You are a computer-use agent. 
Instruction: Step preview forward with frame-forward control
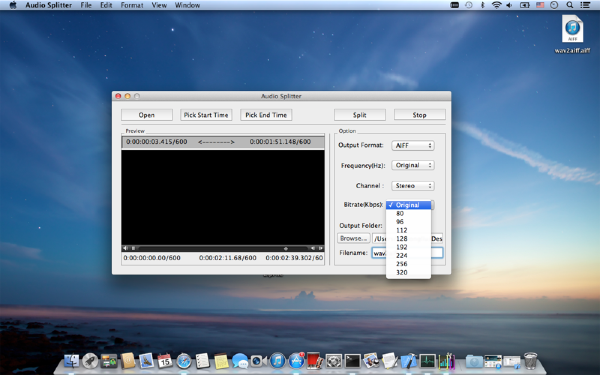tap(321, 248)
